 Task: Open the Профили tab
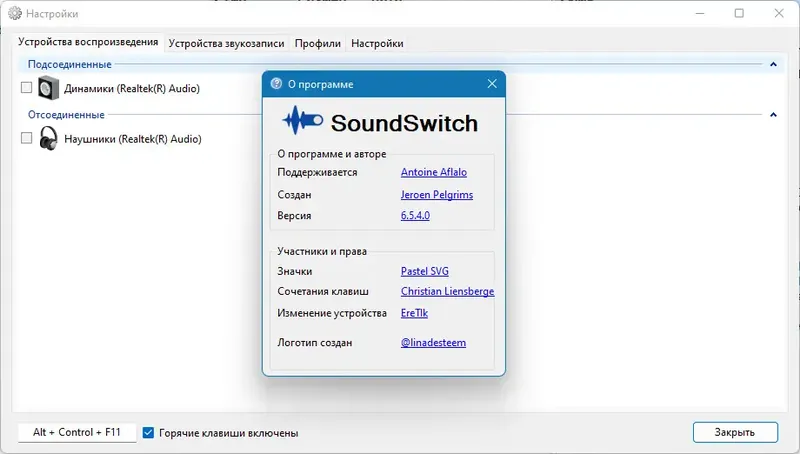(317, 44)
